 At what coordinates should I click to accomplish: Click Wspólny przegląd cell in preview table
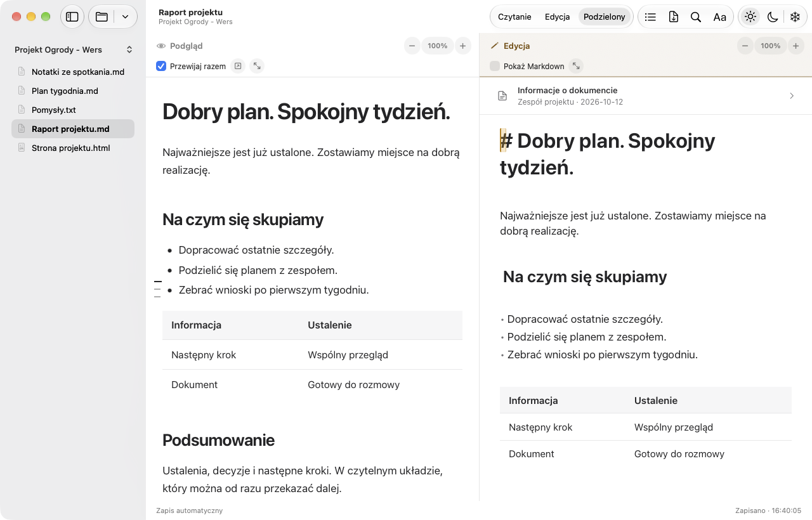tap(348, 354)
